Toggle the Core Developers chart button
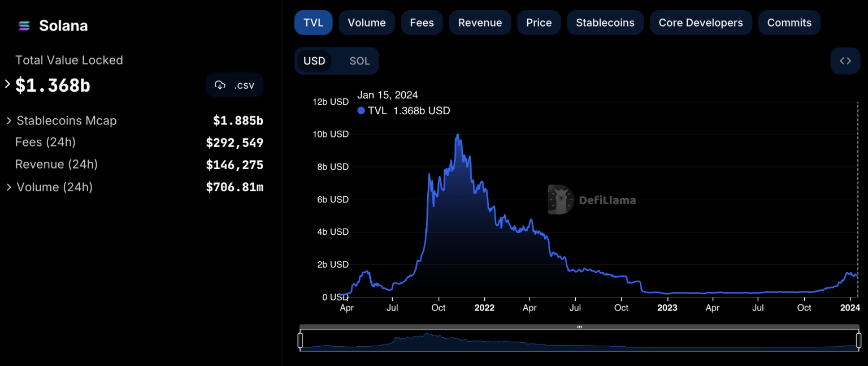868x366 pixels. [x=701, y=23]
